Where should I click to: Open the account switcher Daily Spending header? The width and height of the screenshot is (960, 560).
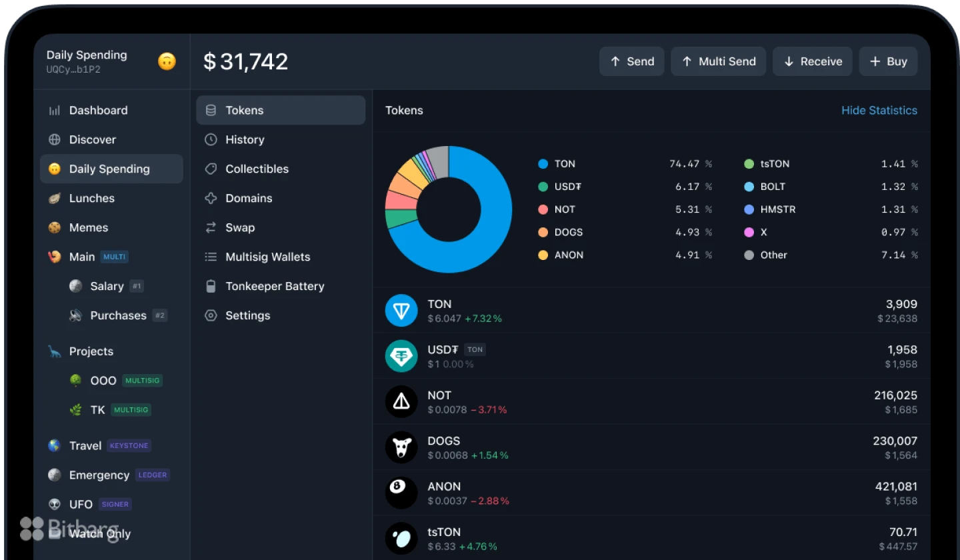coord(87,61)
